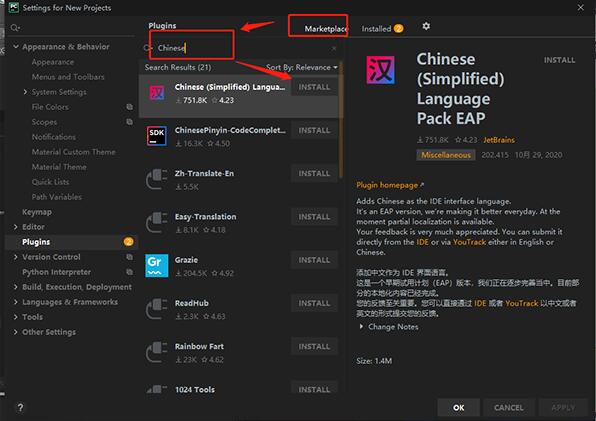Select Notifications in the settings tree

coord(54,137)
